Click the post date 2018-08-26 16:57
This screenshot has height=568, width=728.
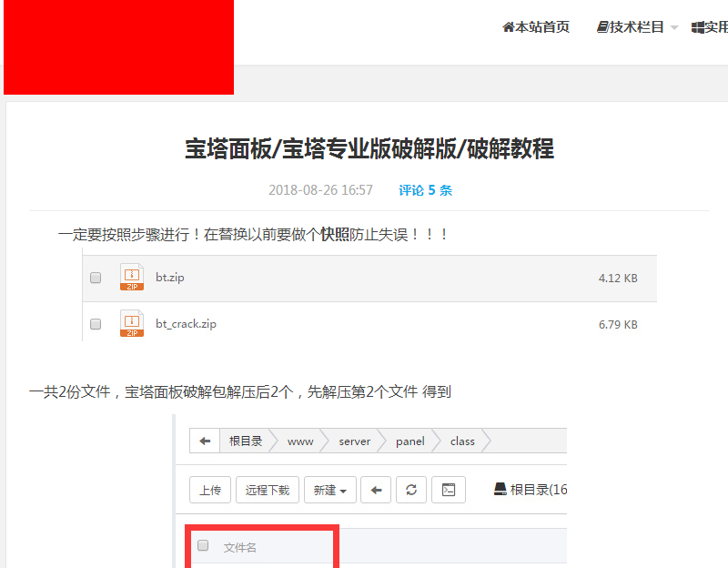[320, 190]
